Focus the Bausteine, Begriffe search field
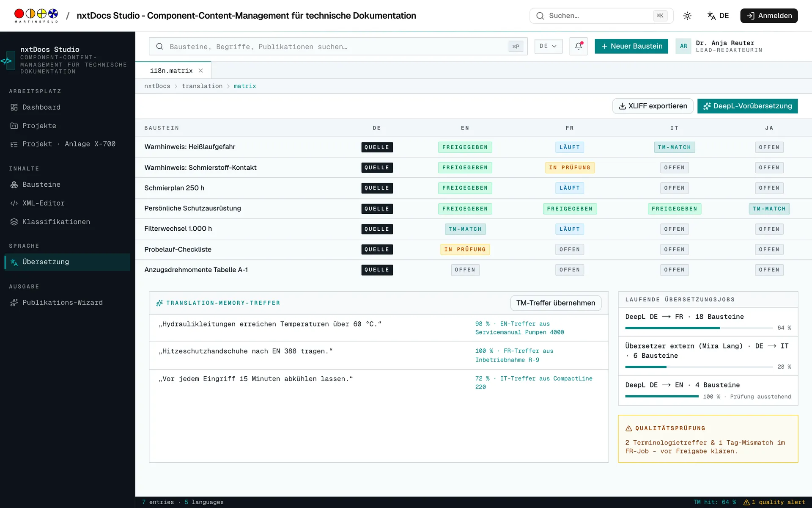Image resolution: width=812 pixels, height=508 pixels. [x=338, y=47]
